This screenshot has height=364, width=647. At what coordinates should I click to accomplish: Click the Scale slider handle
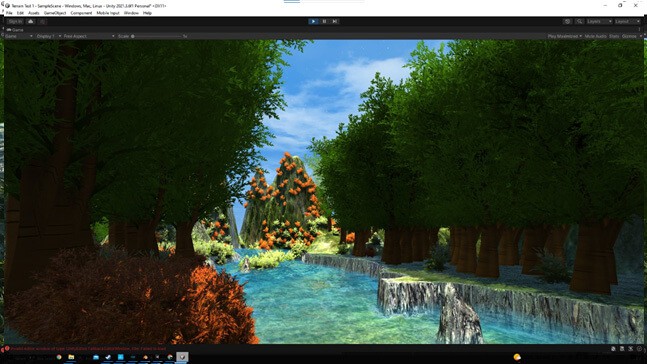(x=132, y=36)
